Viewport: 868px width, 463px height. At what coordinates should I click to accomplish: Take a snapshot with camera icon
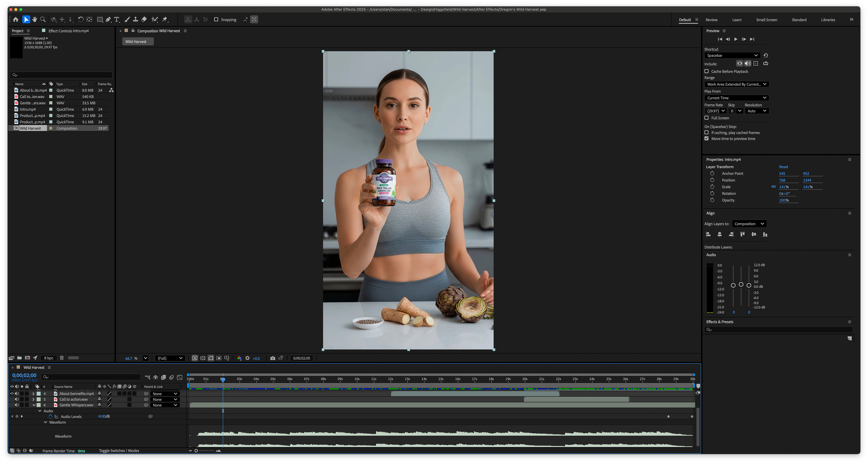(273, 358)
